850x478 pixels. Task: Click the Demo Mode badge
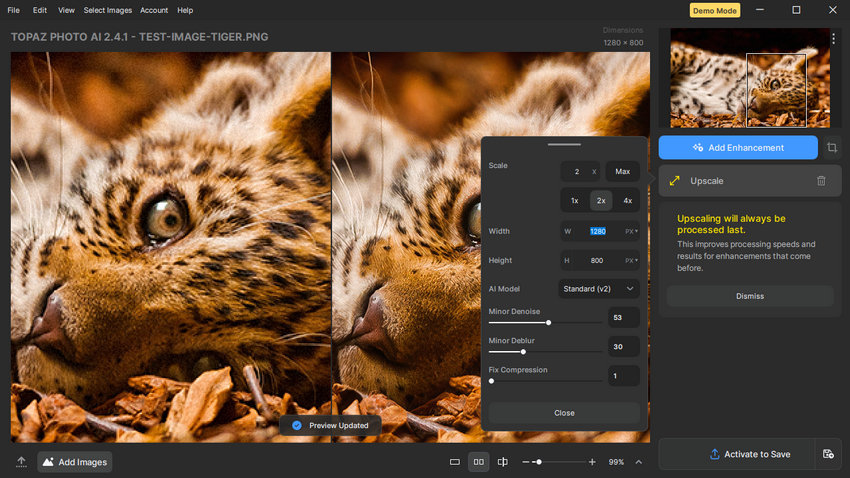(714, 10)
